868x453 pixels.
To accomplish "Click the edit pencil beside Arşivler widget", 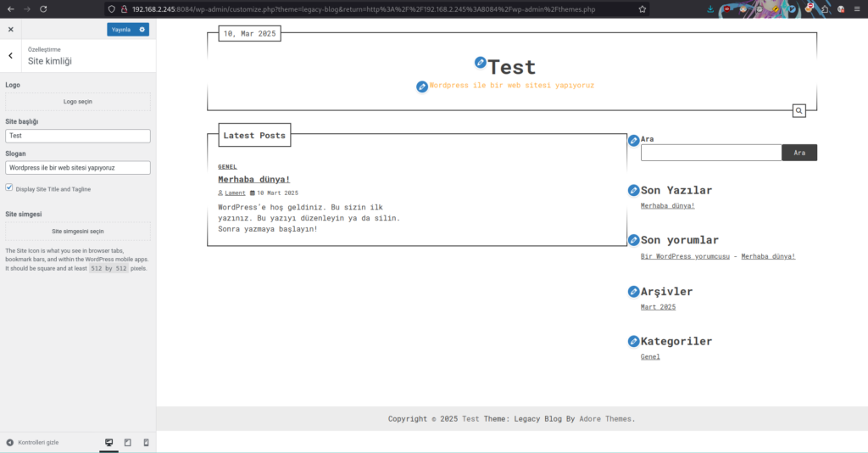I will [x=633, y=292].
